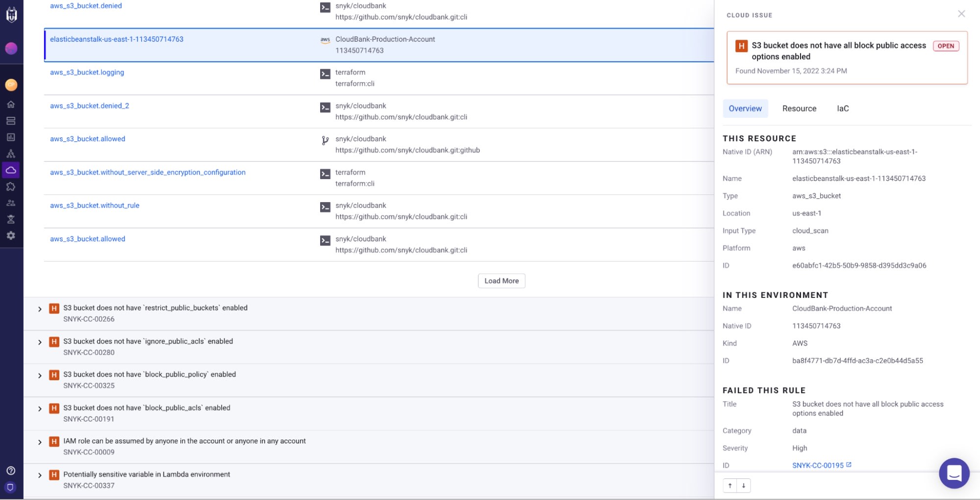This screenshot has width=980, height=500.
Task: Click the Snyk logo in the sidebar
Action: click(11, 15)
